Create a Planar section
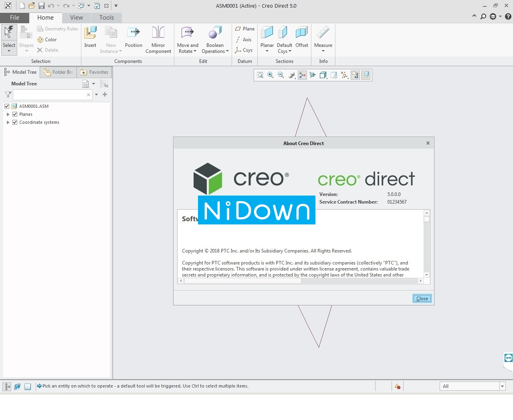Screen dimensions: 513x420 click(x=267, y=36)
